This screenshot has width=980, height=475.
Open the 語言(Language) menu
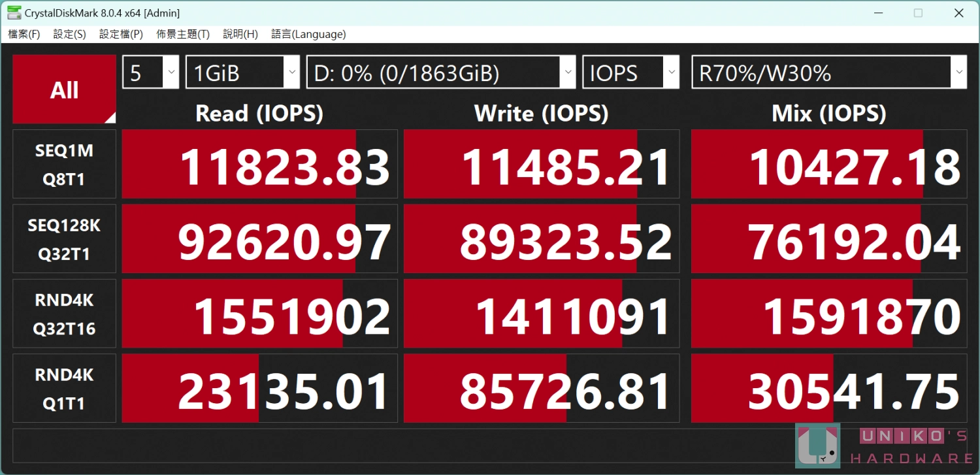[x=308, y=34]
